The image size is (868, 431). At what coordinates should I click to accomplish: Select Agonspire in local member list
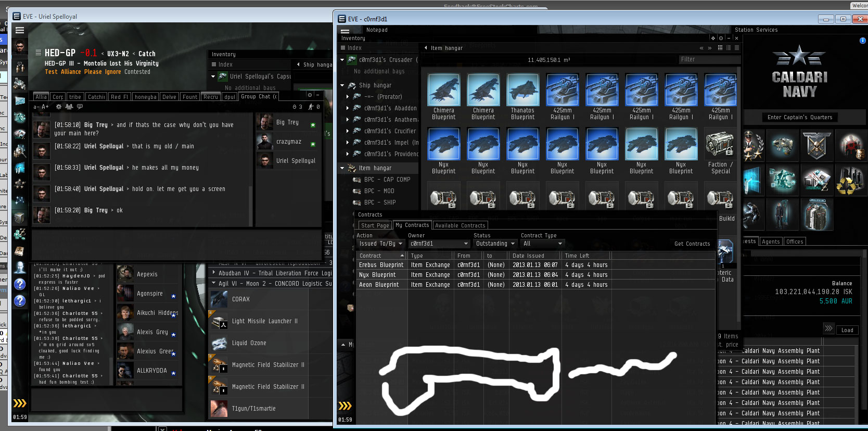pos(148,294)
